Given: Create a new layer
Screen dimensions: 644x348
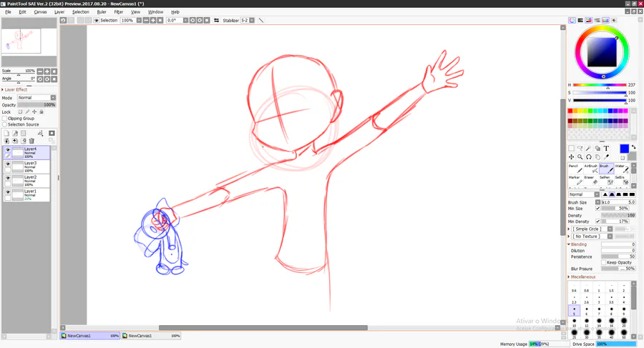Looking at the screenshot, I should coord(6,133).
